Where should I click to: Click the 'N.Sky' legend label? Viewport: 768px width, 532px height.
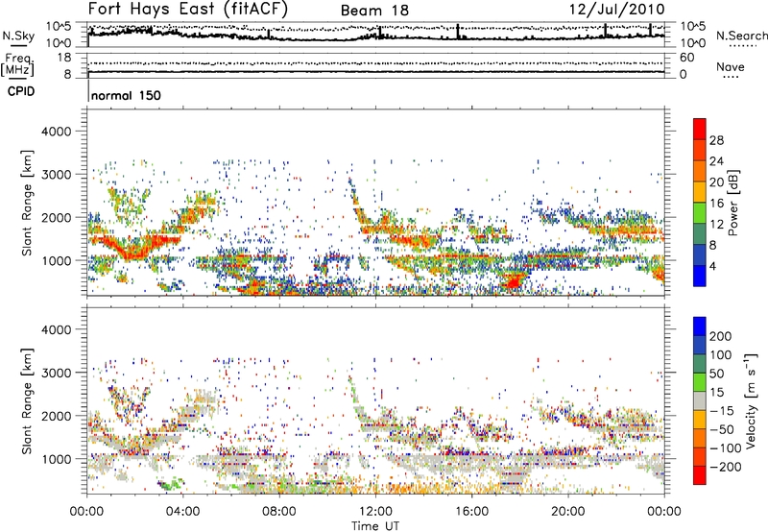click(x=18, y=36)
